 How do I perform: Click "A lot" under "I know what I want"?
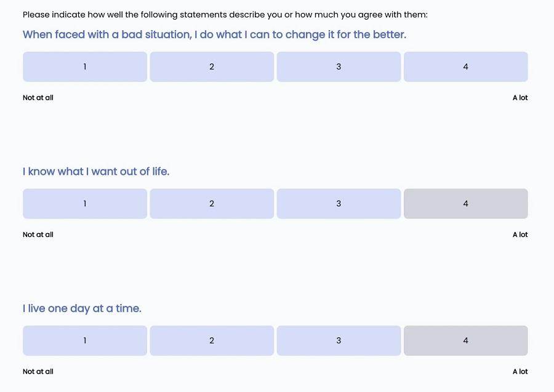coord(520,234)
